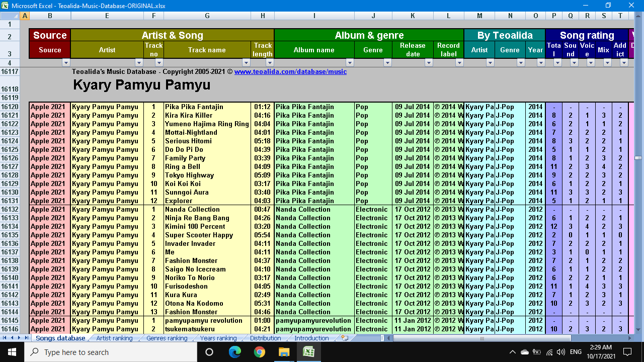The height and width of the screenshot is (362, 644).
Task: Click the Excel icon in the title bar
Action: click(5, 6)
